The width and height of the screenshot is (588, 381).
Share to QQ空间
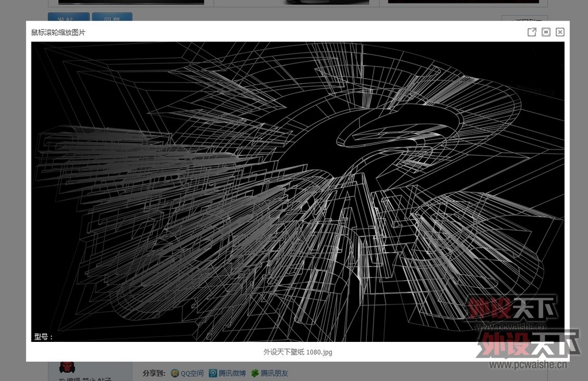(187, 373)
